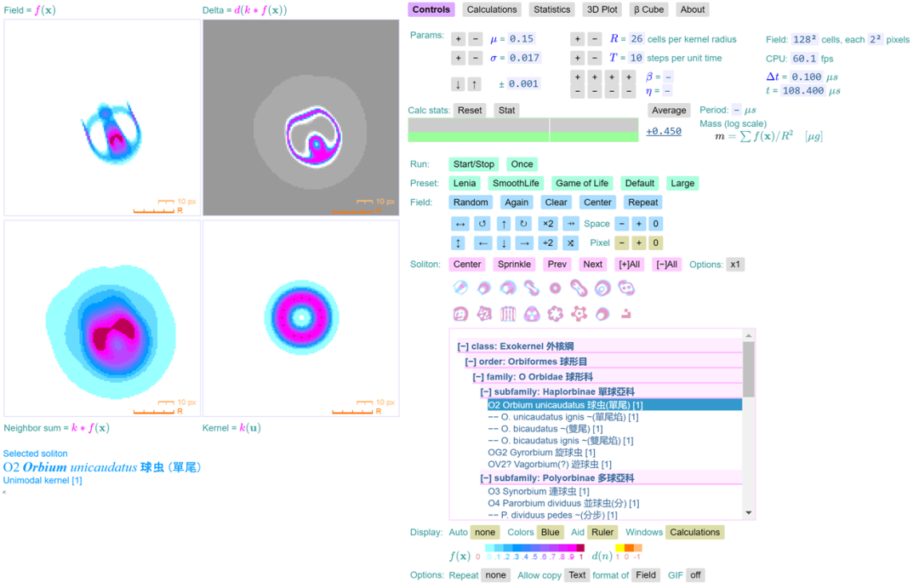
Task: Click the double field size ×2 icon
Action: 548,224
